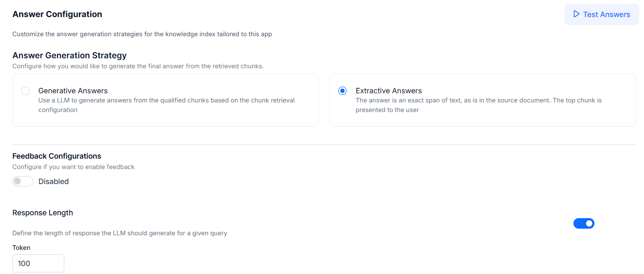The image size is (644, 274).
Task: Click the Response Length heading
Action: pyautogui.click(x=43, y=213)
